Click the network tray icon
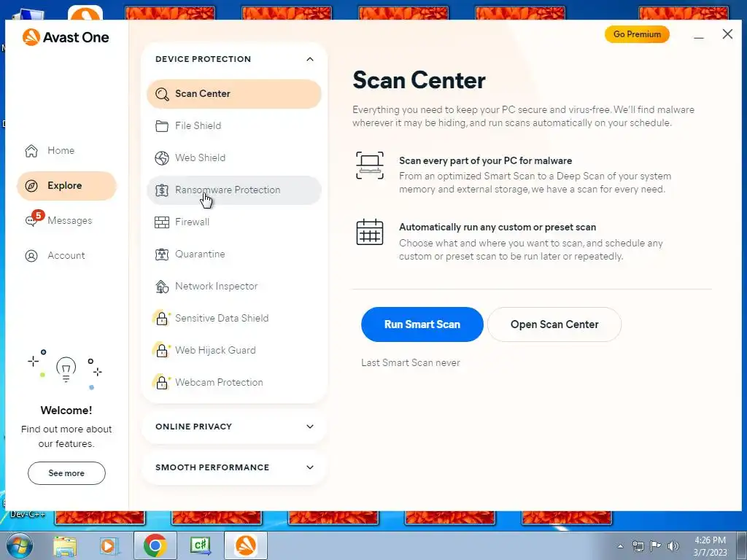747x560 pixels. coord(638,545)
